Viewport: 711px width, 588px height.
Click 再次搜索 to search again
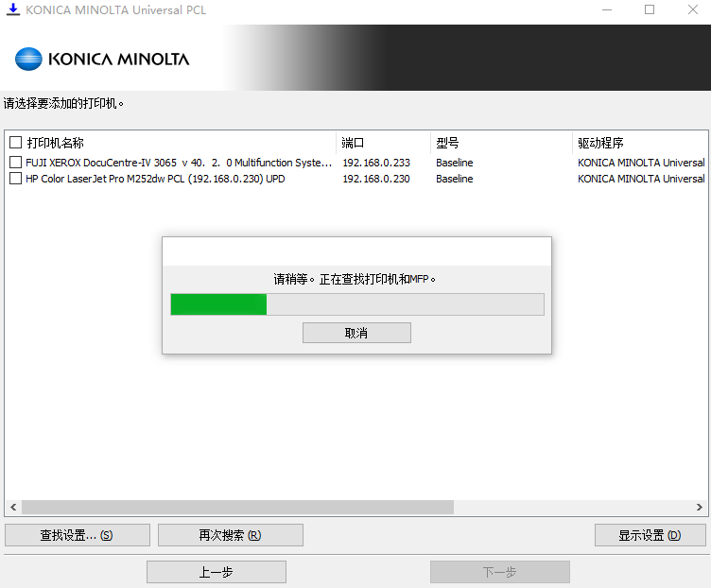231,535
